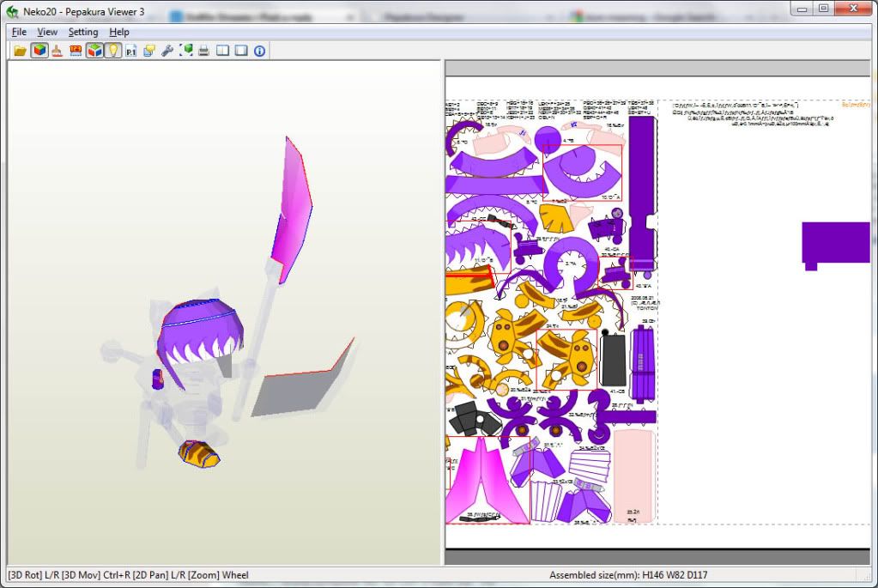878x588 pixels.
Task: Open settings with the wrench icon
Action: [x=168, y=51]
